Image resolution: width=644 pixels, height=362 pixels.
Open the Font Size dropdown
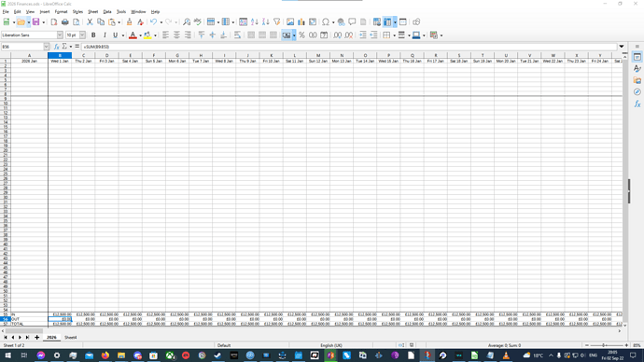[x=82, y=35]
